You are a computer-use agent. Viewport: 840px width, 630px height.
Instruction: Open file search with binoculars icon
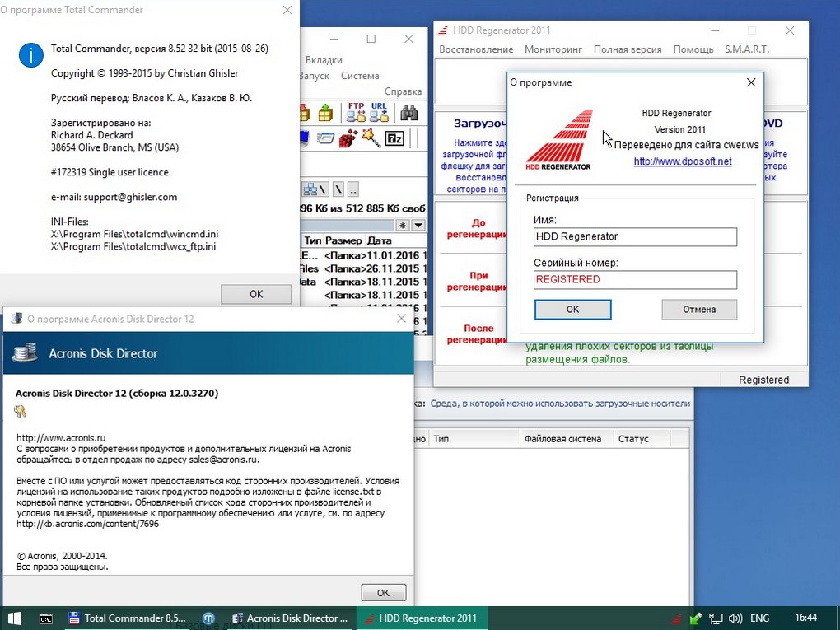[x=409, y=112]
